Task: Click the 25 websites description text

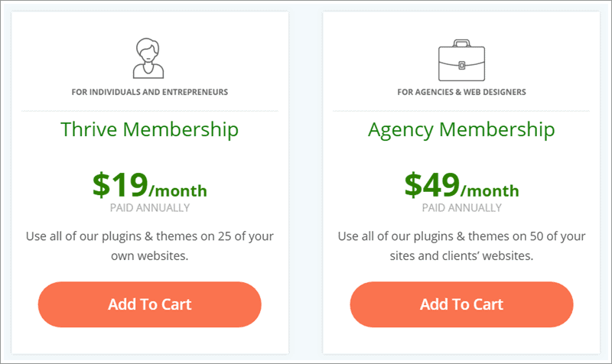Action: click(x=149, y=245)
